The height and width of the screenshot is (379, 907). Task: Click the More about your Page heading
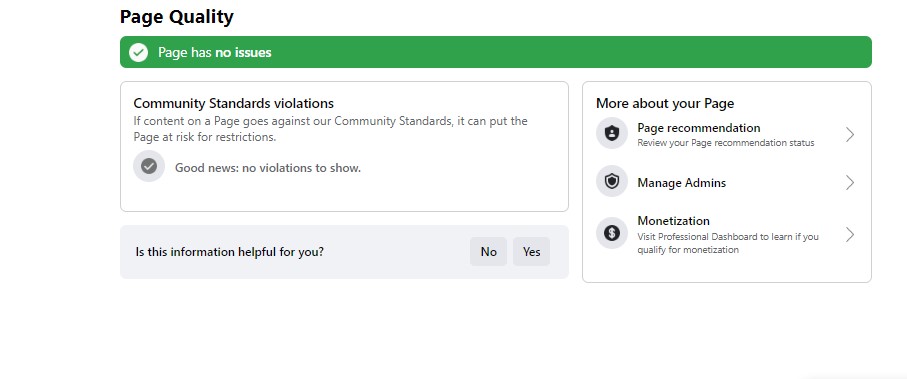tap(665, 104)
